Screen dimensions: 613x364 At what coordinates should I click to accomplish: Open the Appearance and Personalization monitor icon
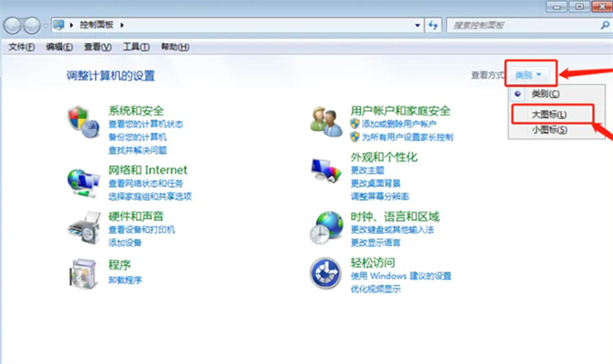click(x=326, y=171)
